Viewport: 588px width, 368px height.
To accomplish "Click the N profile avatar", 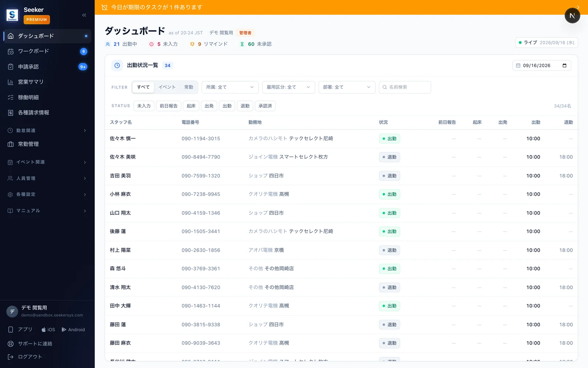I will [x=572, y=16].
